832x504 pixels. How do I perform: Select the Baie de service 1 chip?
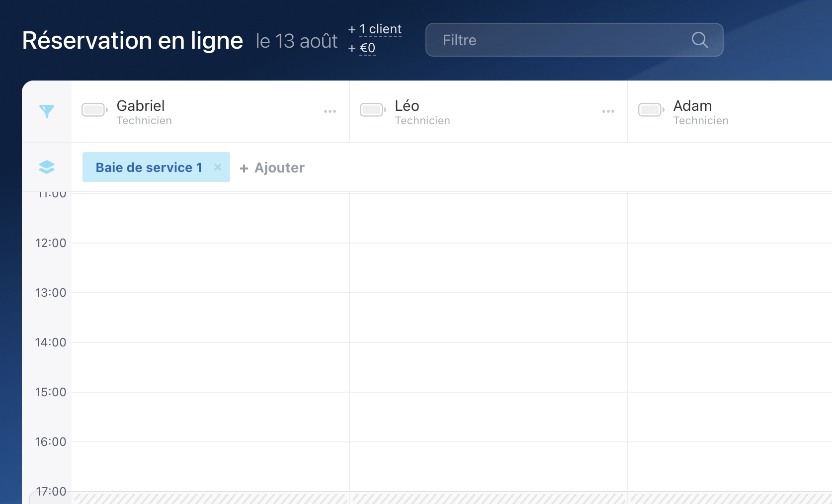coord(149,168)
